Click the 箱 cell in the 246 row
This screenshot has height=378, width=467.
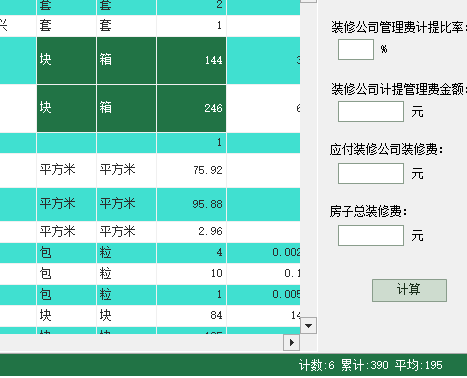[126, 108]
